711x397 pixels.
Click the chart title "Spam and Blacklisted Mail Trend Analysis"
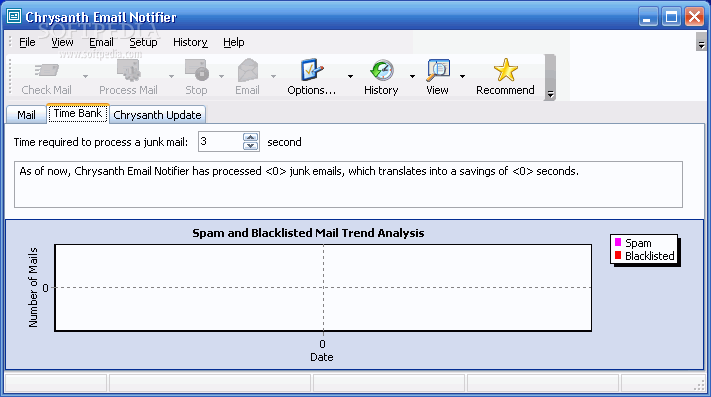(308, 233)
